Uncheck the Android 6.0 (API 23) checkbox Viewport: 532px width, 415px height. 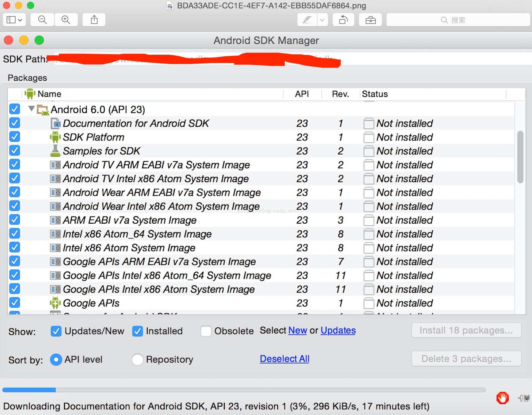[15, 109]
